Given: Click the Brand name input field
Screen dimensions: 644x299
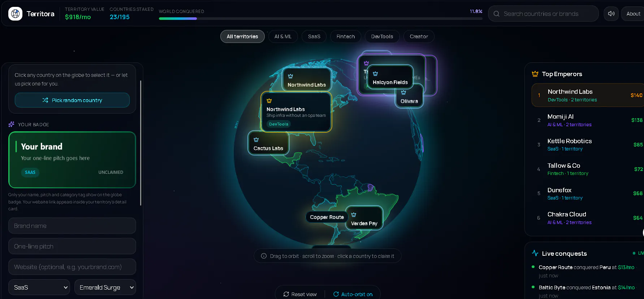Looking at the screenshot, I should (x=72, y=226).
